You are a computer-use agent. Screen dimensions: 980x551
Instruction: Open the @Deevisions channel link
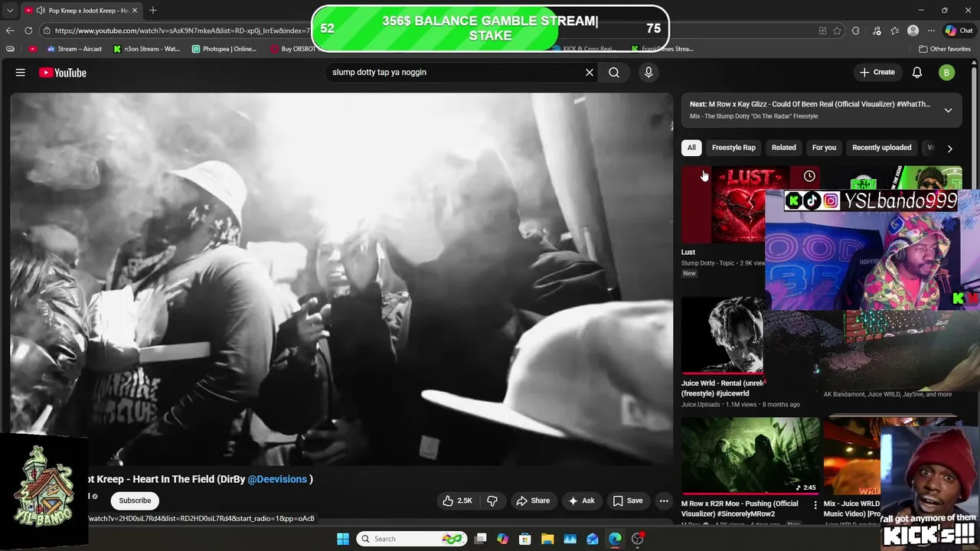277,479
